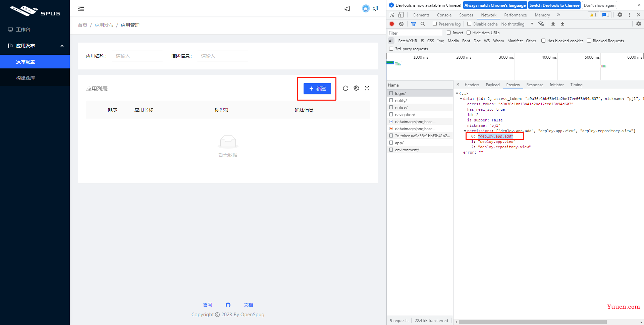Click the 新建 create button
The image size is (644, 325).
(x=317, y=89)
